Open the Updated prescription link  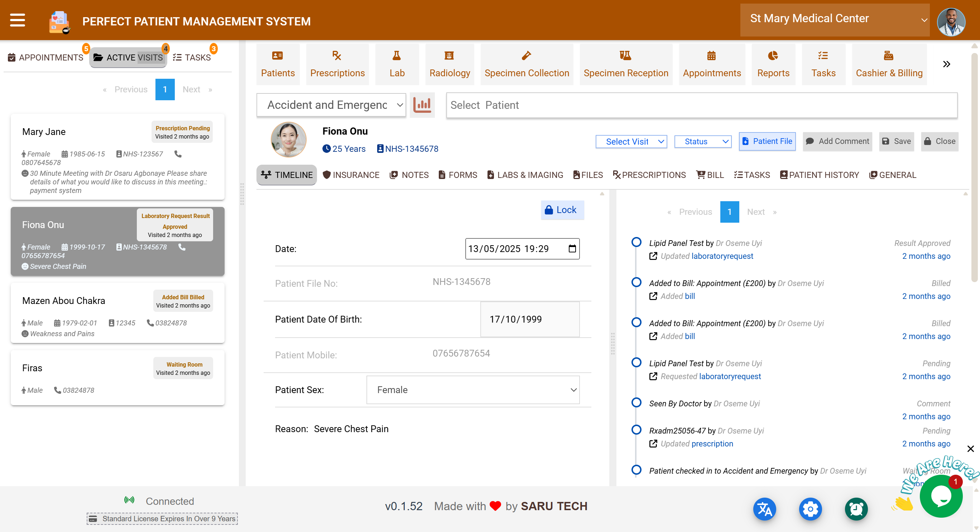pos(712,444)
